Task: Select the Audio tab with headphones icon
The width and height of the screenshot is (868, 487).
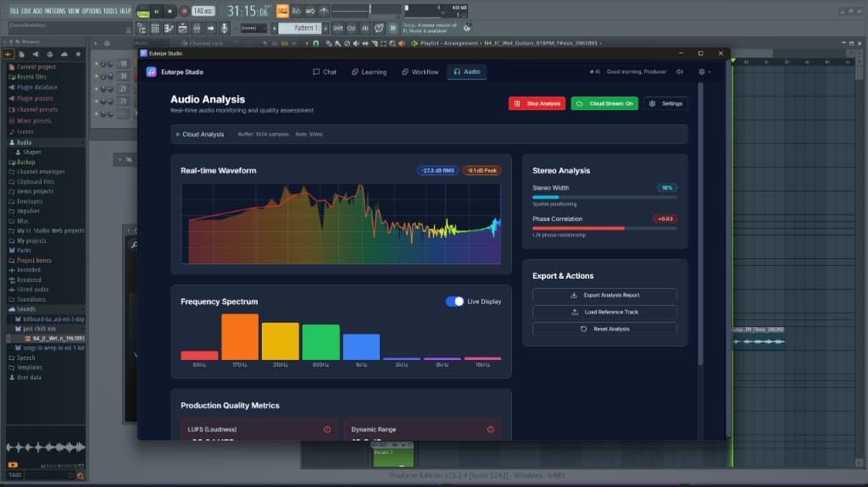Action: click(467, 72)
